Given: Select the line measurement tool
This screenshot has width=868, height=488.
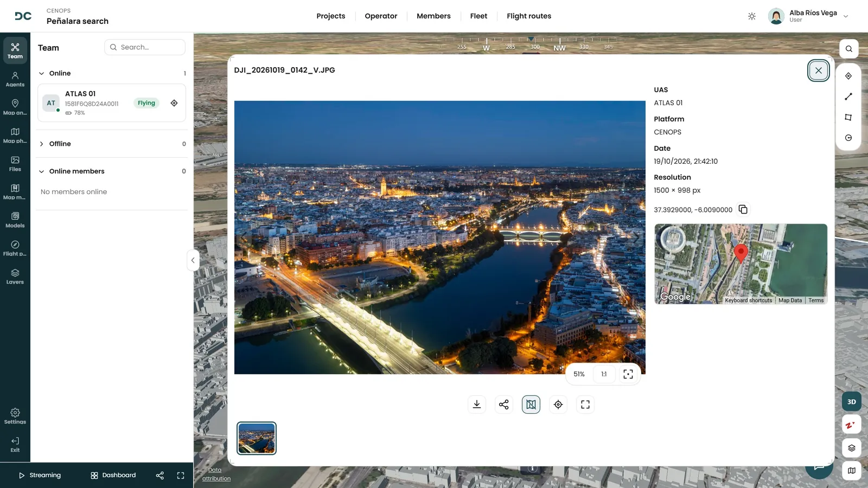Looking at the screenshot, I should pyautogui.click(x=848, y=97).
